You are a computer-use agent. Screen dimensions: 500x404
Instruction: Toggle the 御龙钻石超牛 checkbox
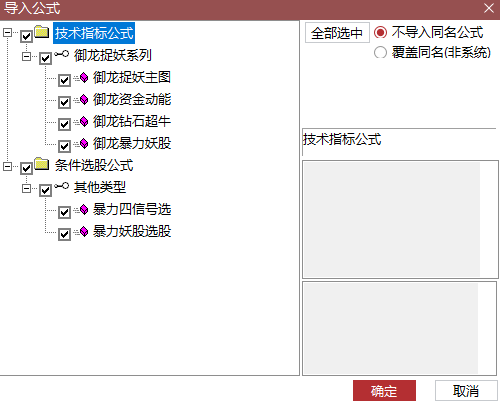pyautogui.click(x=64, y=124)
